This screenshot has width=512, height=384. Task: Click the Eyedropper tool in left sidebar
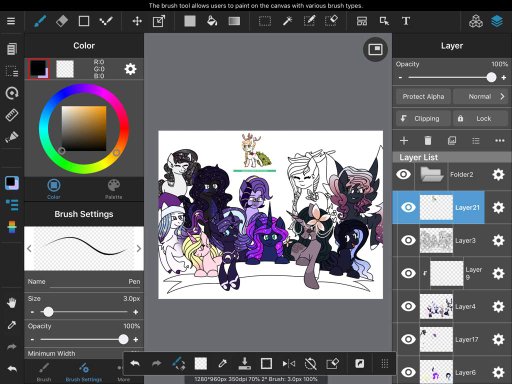coord(12,325)
